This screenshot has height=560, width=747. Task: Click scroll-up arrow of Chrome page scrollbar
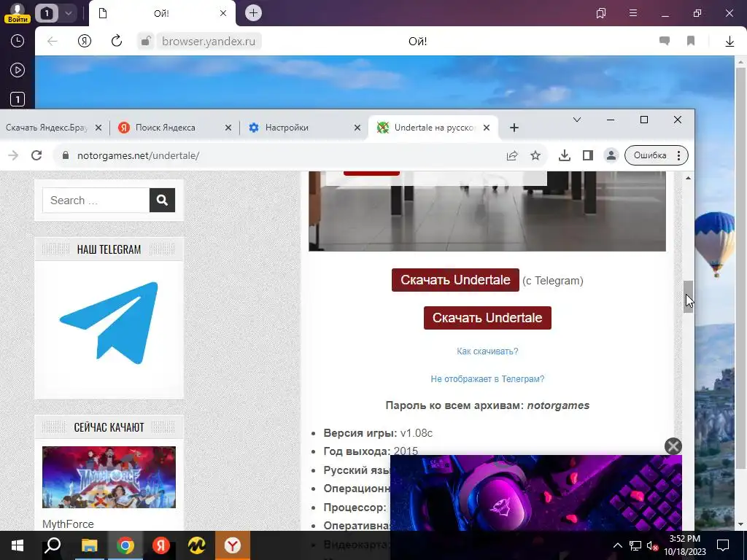688,178
